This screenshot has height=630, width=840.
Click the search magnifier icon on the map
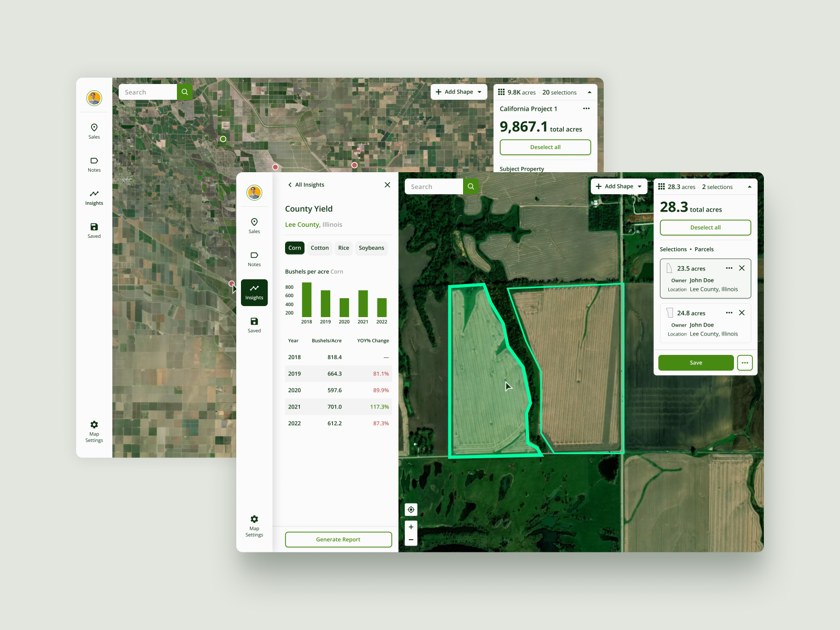coord(470,186)
